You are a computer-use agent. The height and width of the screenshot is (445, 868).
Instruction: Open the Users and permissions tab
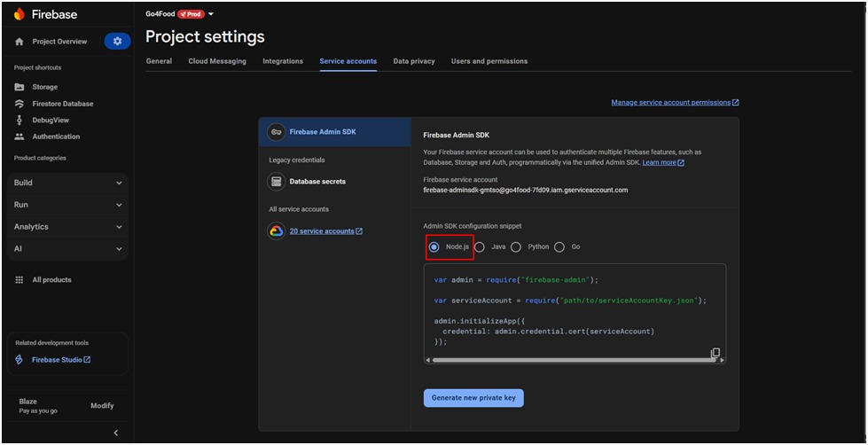489,61
